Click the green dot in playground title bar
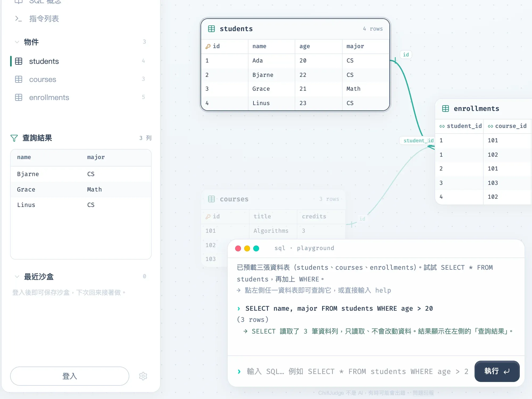 click(x=256, y=248)
